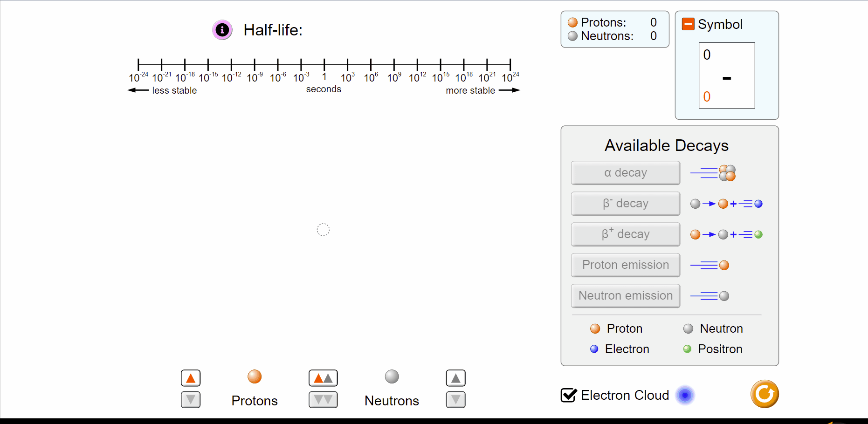Click the empty nucleus placeholder circle
The image size is (868, 424).
point(323,229)
